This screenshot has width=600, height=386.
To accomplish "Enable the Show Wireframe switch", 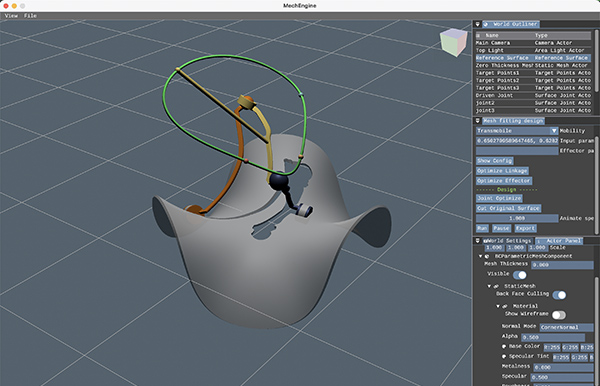I will (559, 315).
